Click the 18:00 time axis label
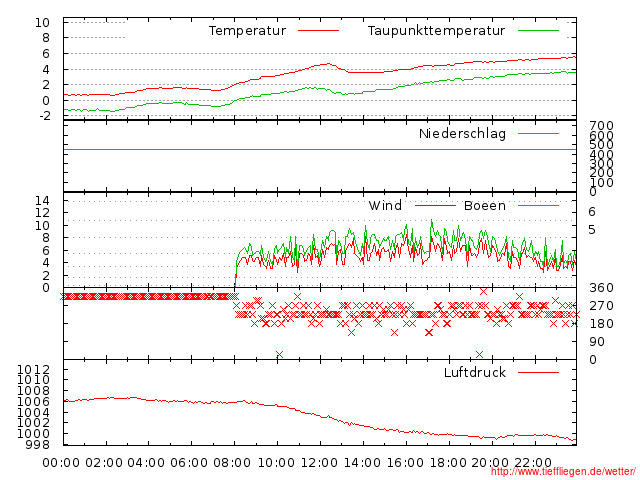This screenshot has height=480, width=640. (448, 463)
